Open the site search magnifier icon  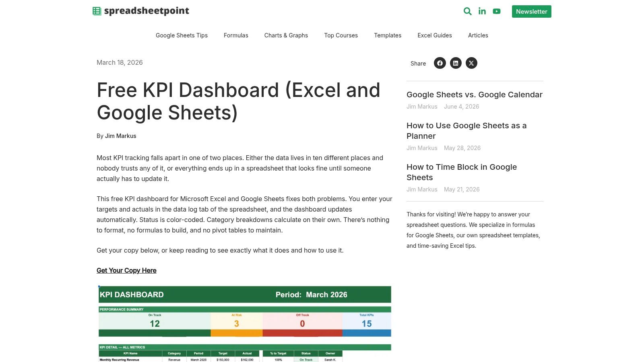(467, 11)
